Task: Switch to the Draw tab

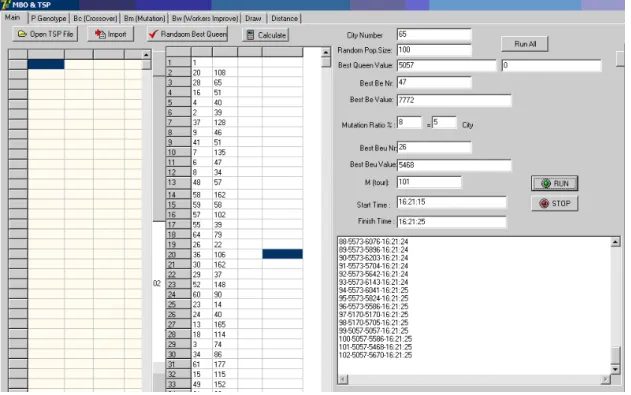Action: (254, 19)
